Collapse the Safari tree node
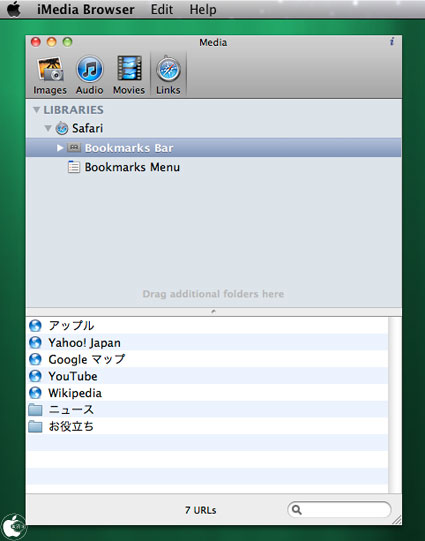 (x=48, y=129)
